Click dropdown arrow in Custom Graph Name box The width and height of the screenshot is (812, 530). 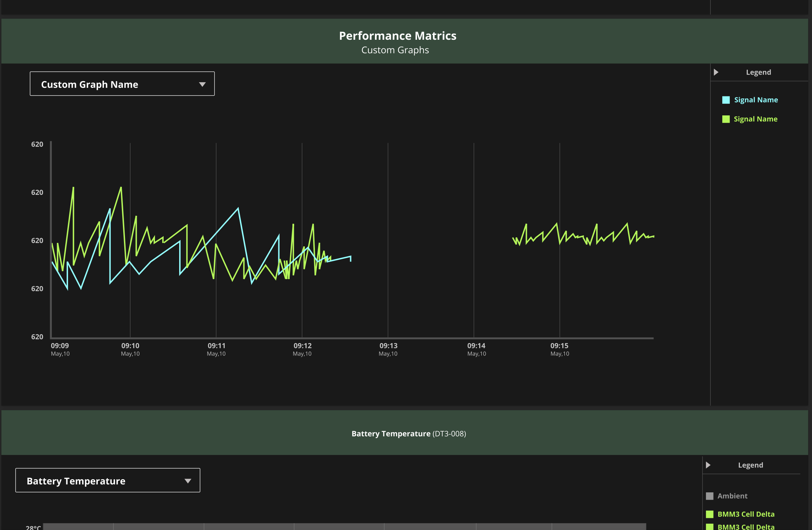[x=202, y=84]
